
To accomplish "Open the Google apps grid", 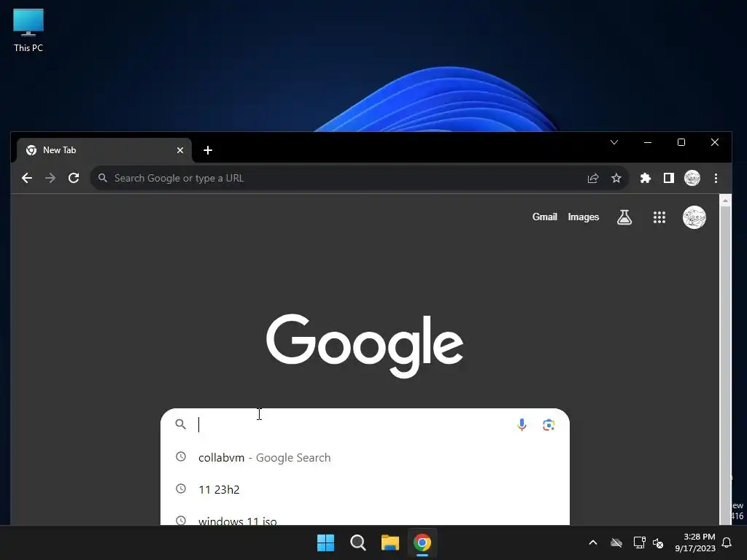I will coord(659,217).
